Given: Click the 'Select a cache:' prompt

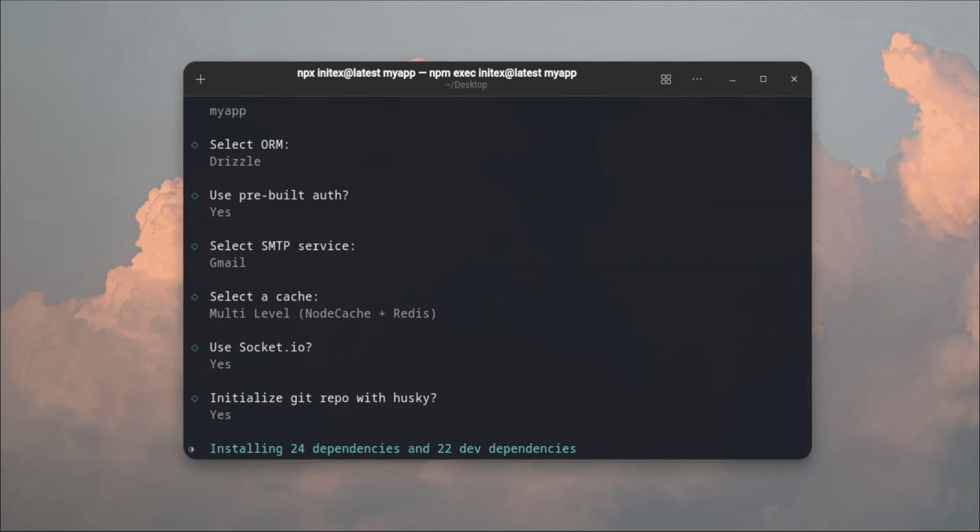Looking at the screenshot, I should point(264,296).
